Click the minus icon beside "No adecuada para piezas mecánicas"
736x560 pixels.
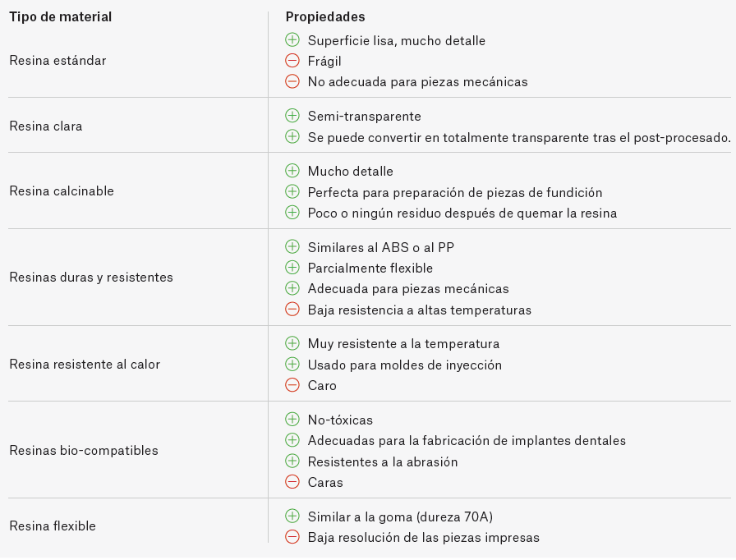pos(292,81)
